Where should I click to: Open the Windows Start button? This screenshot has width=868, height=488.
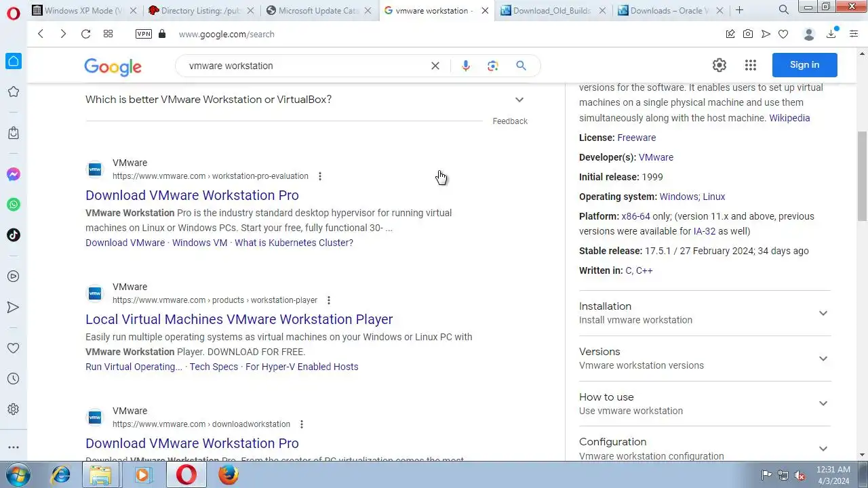point(18,475)
